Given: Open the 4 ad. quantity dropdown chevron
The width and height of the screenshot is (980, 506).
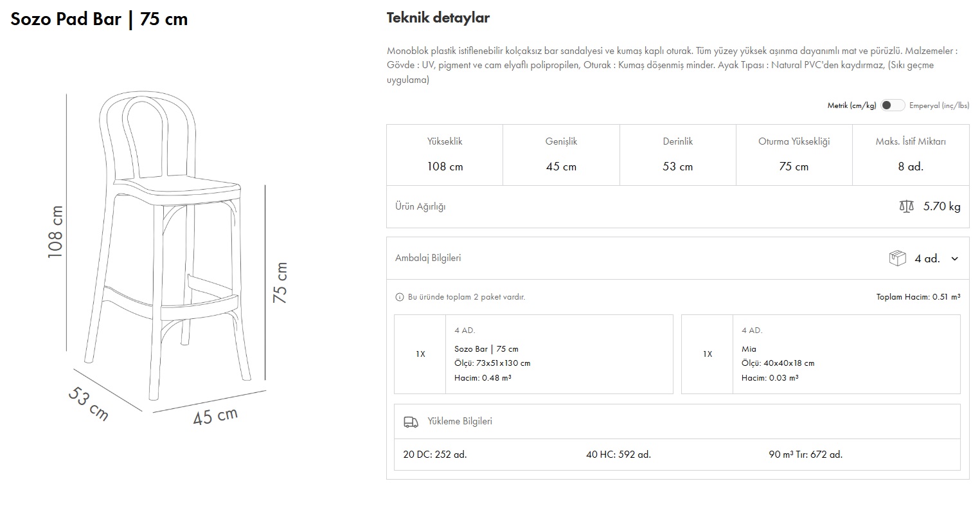Looking at the screenshot, I should click(x=954, y=258).
